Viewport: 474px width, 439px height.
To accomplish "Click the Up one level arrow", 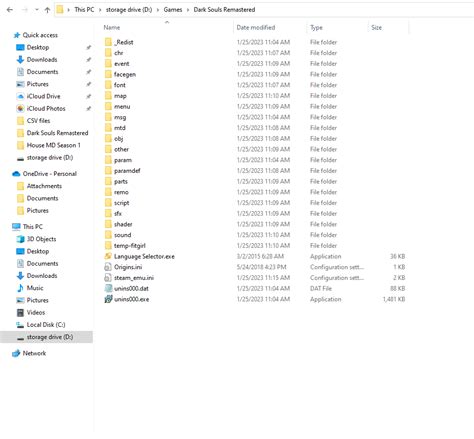I will click(x=47, y=10).
